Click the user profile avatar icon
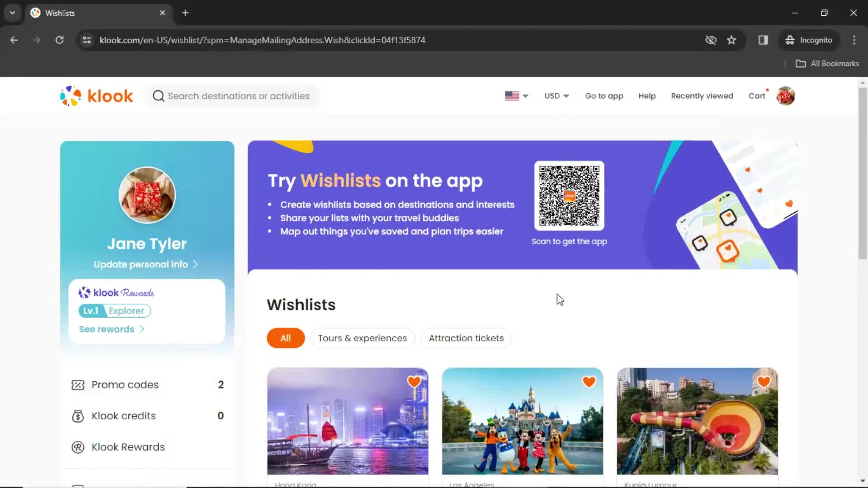The image size is (868, 488). click(x=786, y=96)
